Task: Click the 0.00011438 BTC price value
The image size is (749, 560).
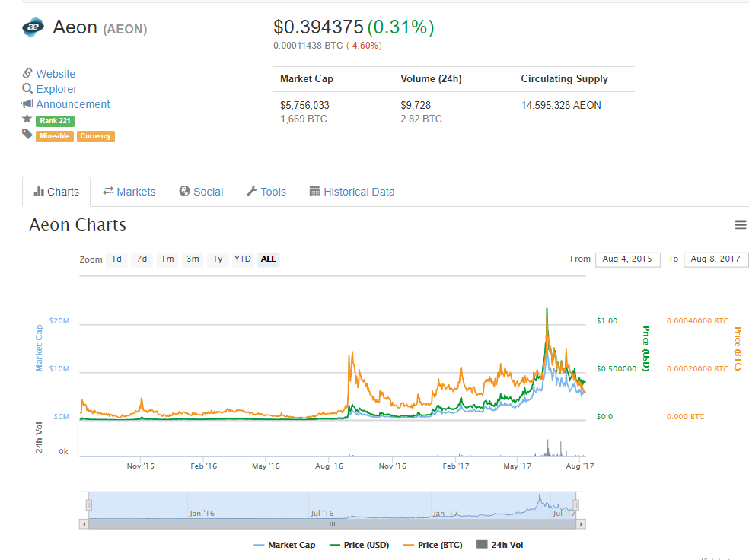Action: point(308,46)
